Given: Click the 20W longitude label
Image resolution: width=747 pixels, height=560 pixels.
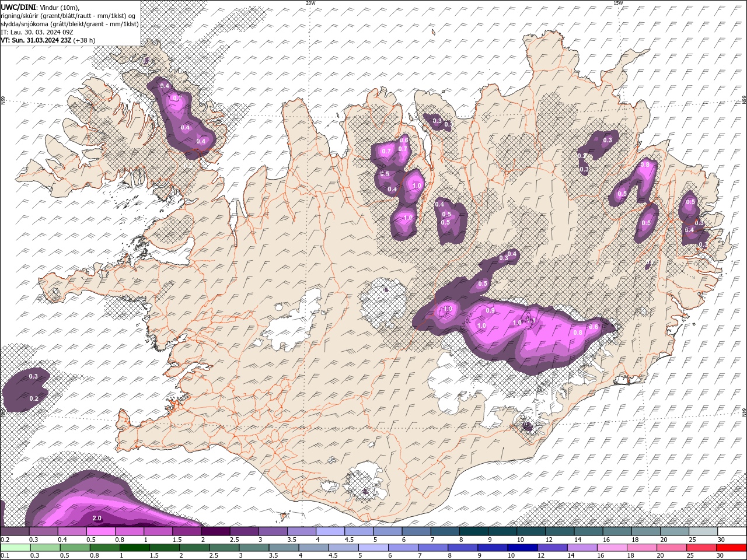Looking at the screenshot, I should tap(310, 3).
